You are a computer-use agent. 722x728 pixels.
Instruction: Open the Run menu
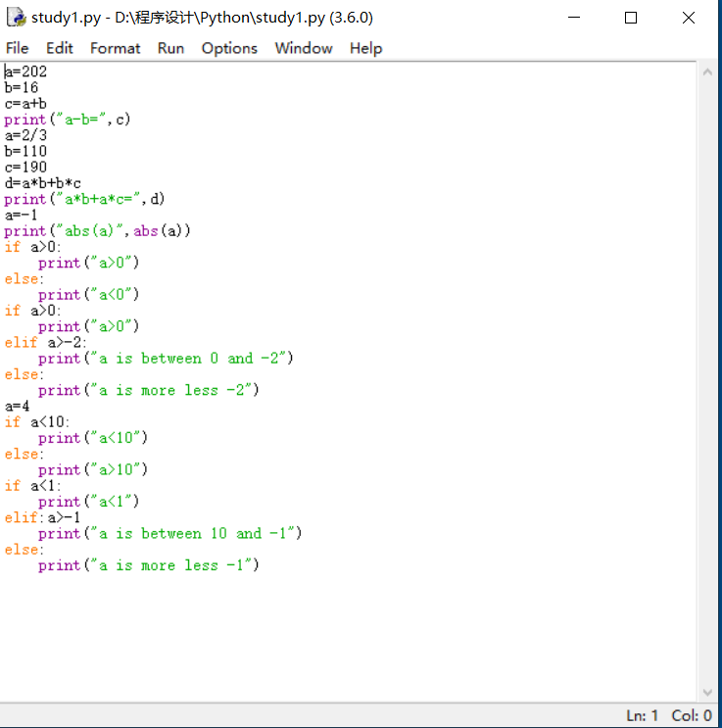[170, 48]
